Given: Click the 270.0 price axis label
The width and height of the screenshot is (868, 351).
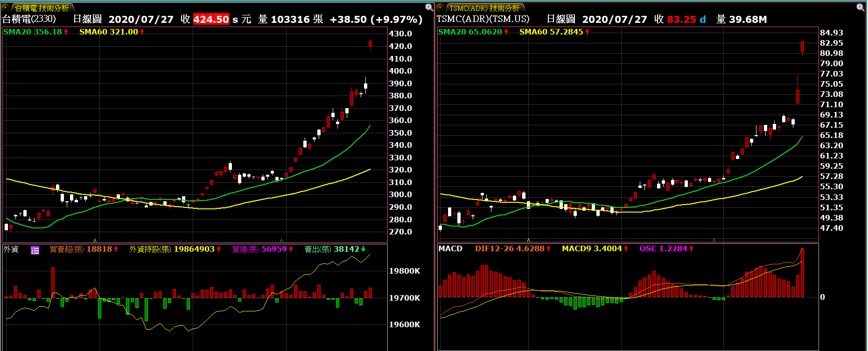Looking at the screenshot, I should 400,232.
